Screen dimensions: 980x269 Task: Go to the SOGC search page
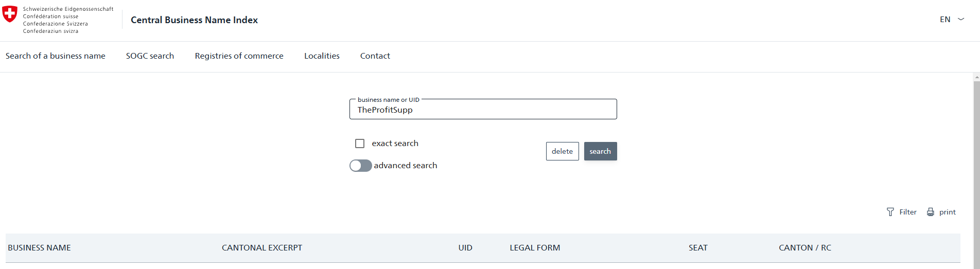point(150,56)
